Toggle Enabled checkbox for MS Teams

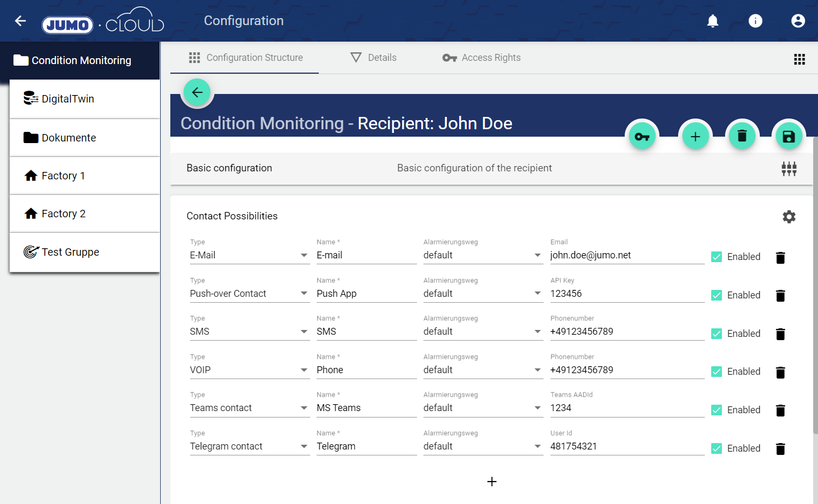(717, 410)
